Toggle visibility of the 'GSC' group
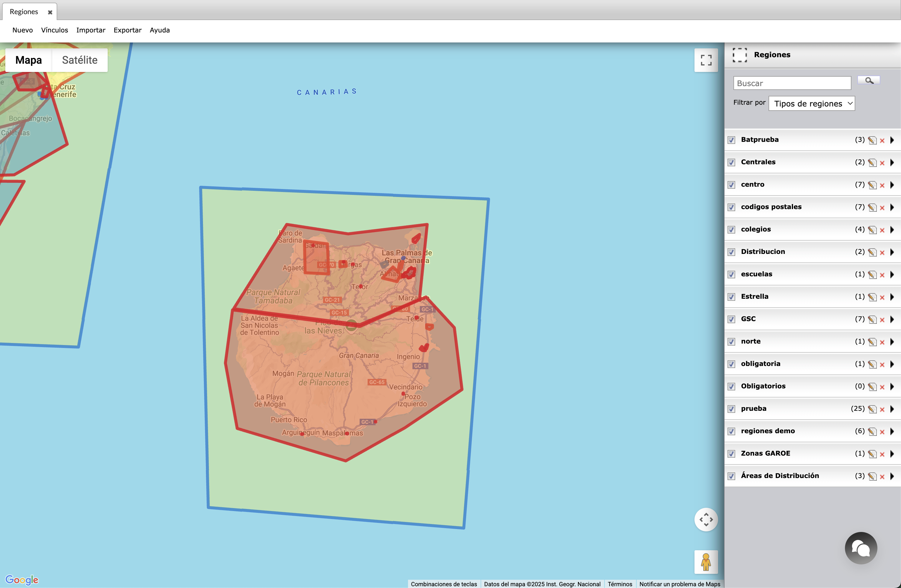Screen dimensions: 901x588 pyautogui.click(x=731, y=319)
